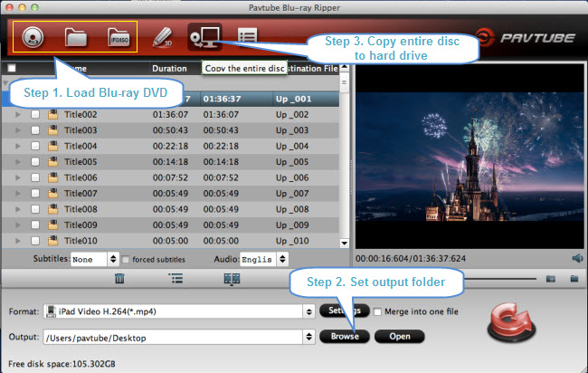The height and width of the screenshot is (373, 588).
Task: Open the 3D pencil edit tool
Action: pyautogui.click(x=162, y=37)
